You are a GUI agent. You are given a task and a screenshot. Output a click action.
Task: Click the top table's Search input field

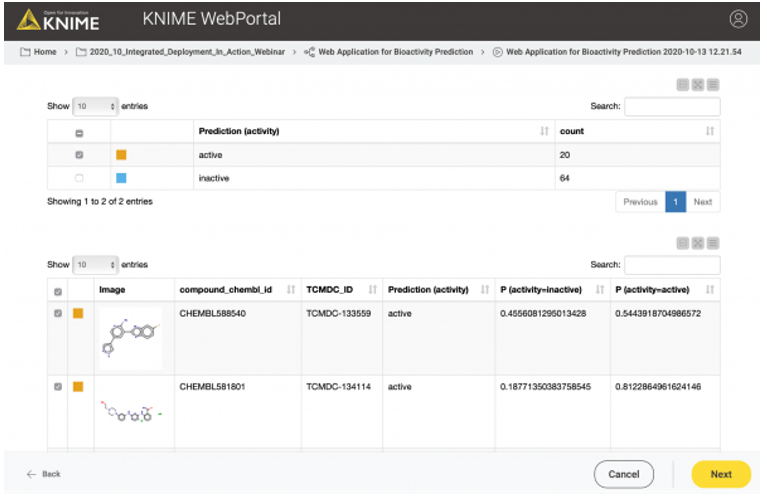671,106
